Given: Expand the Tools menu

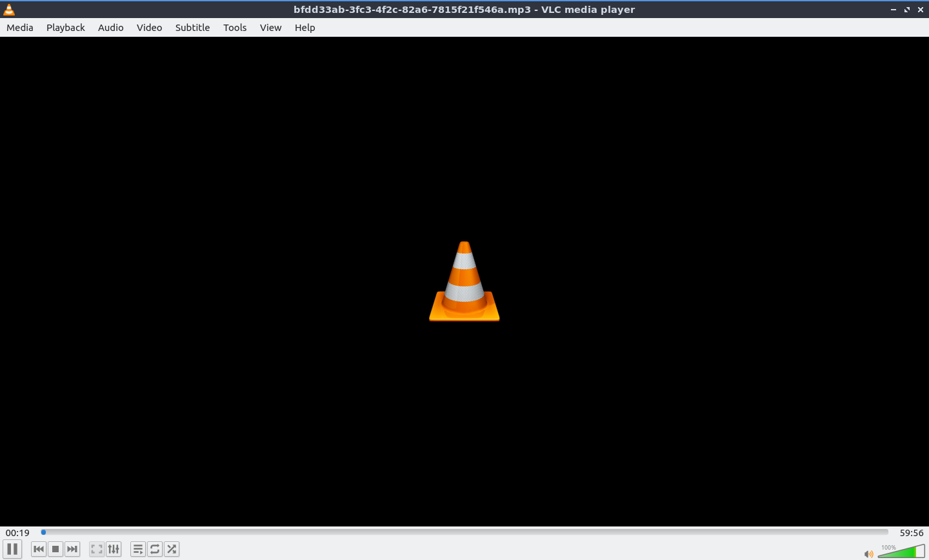Looking at the screenshot, I should click(235, 28).
